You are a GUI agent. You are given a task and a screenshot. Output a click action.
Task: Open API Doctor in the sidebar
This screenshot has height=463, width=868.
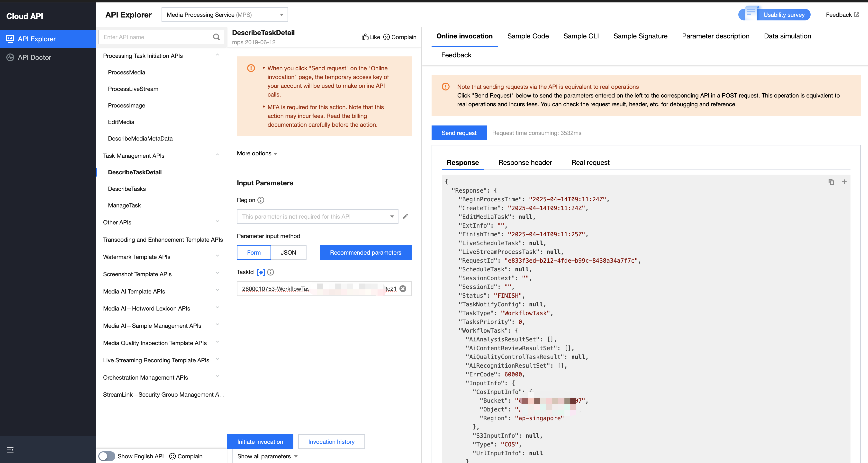[34, 57]
